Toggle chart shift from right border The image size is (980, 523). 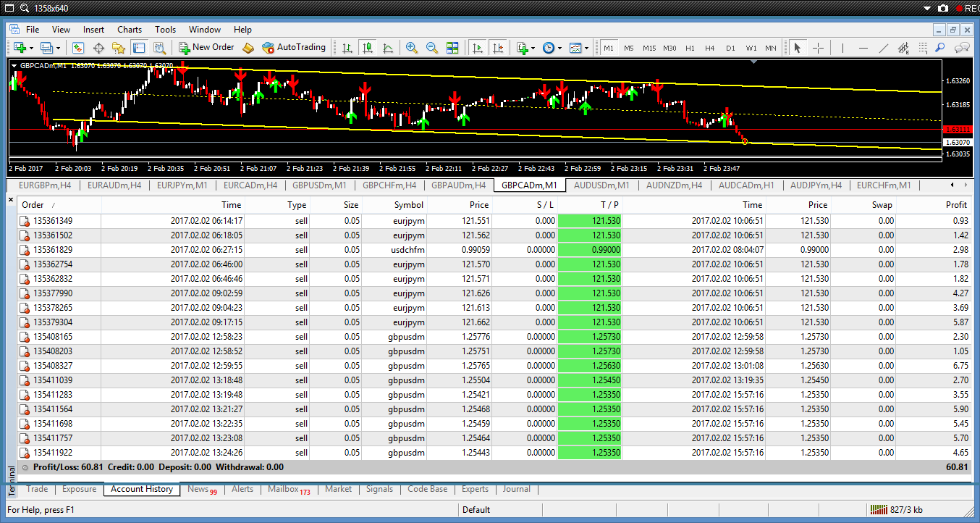497,48
